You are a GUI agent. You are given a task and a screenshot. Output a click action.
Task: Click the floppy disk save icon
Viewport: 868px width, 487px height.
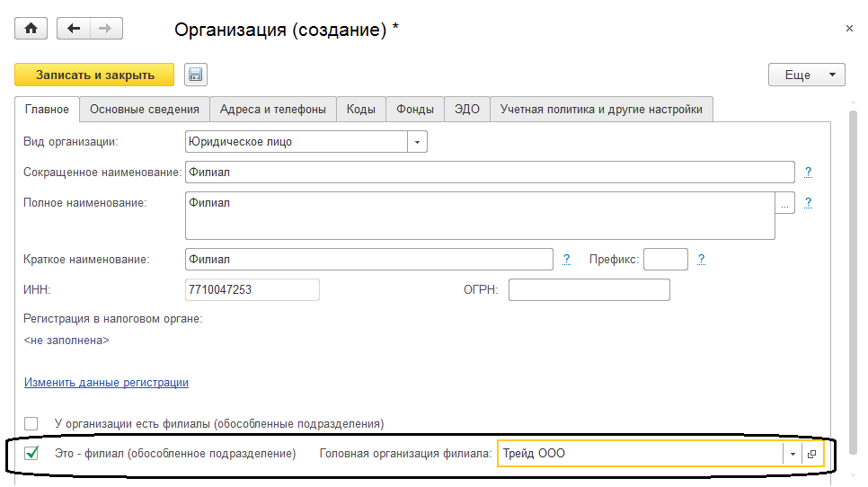coord(196,75)
